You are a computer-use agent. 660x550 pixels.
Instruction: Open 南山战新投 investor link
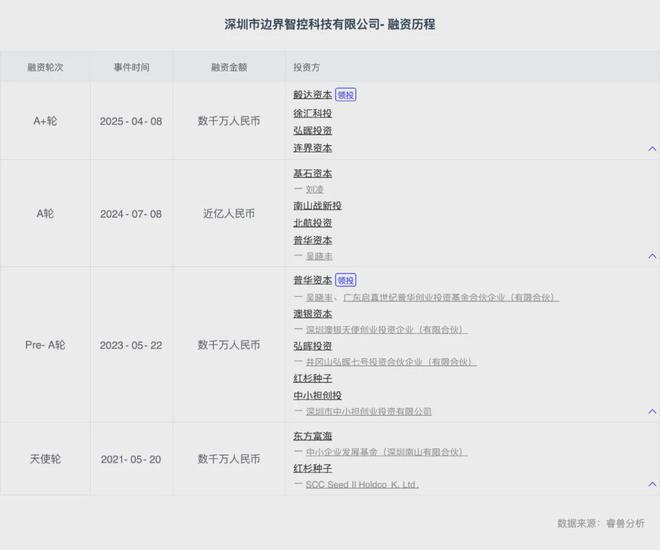[317, 206]
